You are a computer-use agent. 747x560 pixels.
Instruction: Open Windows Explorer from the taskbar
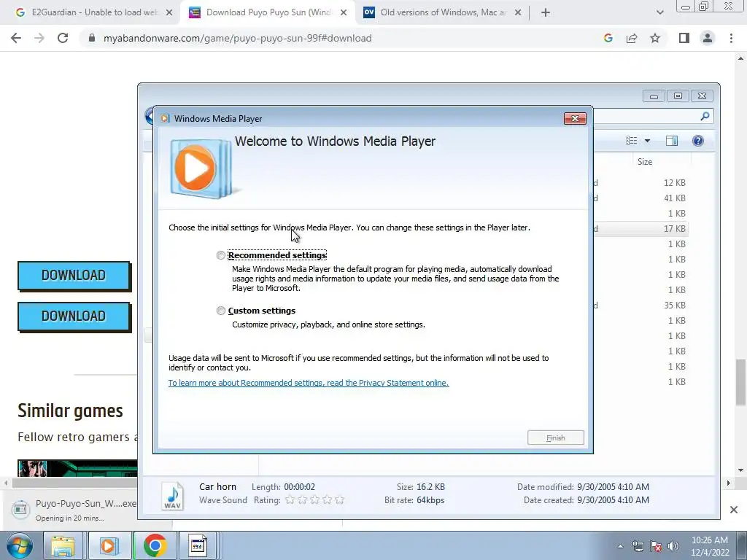(63, 545)
